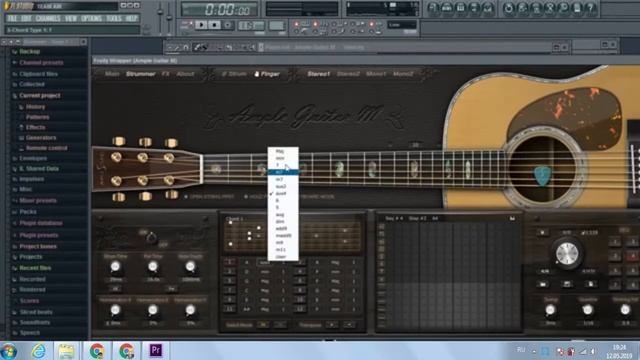This screenshot has height=360, width=640.
Task: Expand the Packs folder in browser
Action: click(x=28, y=212)
